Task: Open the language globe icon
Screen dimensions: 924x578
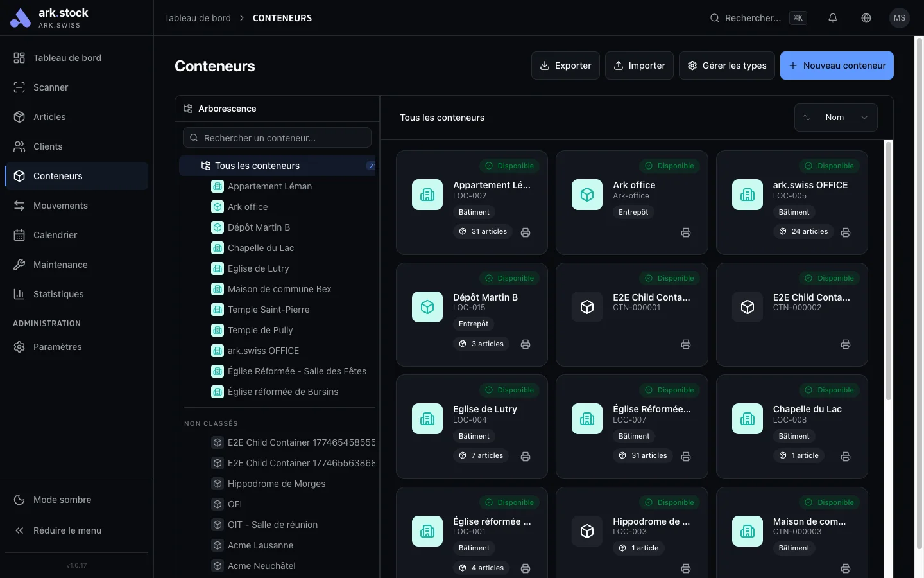Action: pos(866,18)
